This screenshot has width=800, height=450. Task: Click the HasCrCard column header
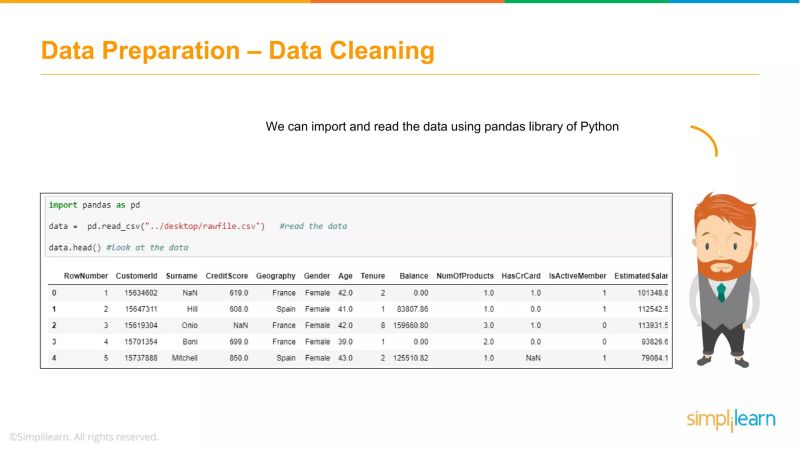(x=521, y=276)
